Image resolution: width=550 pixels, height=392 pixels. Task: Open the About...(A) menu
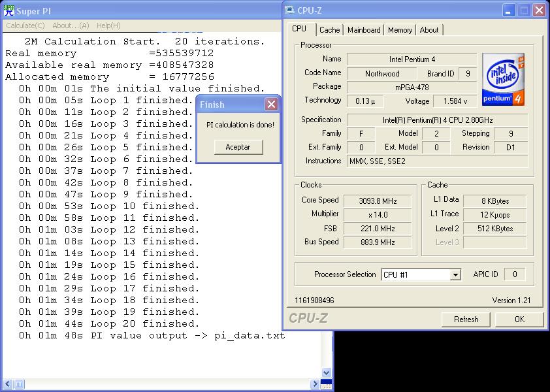[71, 25]
